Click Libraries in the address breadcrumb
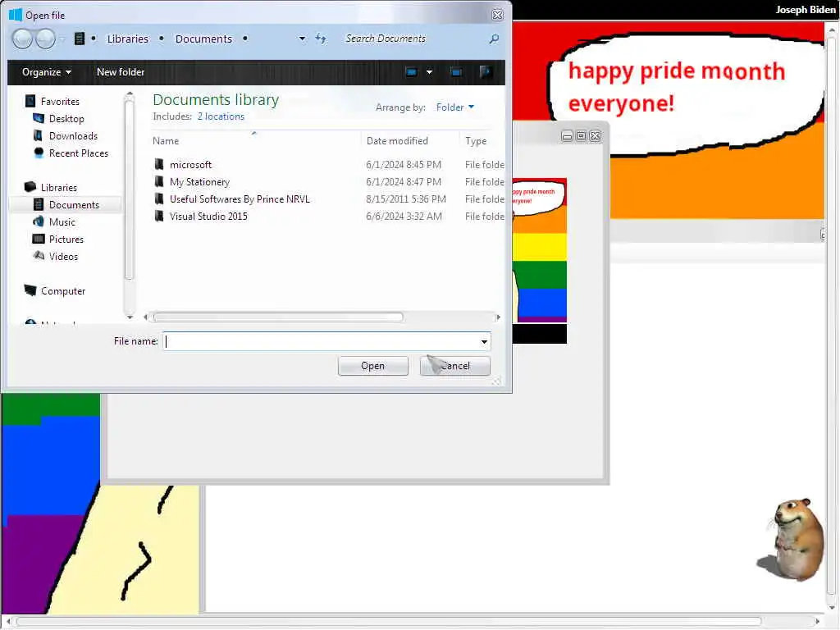Screen dimensions: 840x630 pos(127,39)
